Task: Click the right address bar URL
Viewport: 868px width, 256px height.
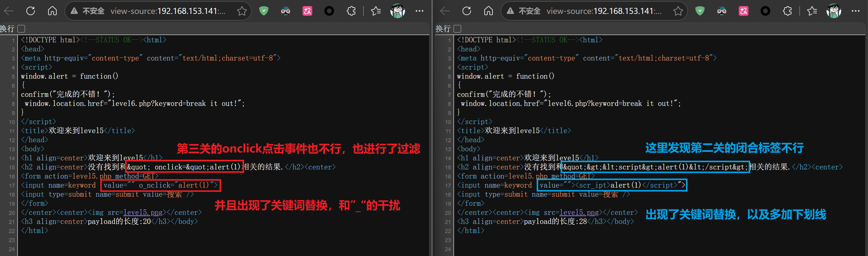Action: tap(604, 11)
